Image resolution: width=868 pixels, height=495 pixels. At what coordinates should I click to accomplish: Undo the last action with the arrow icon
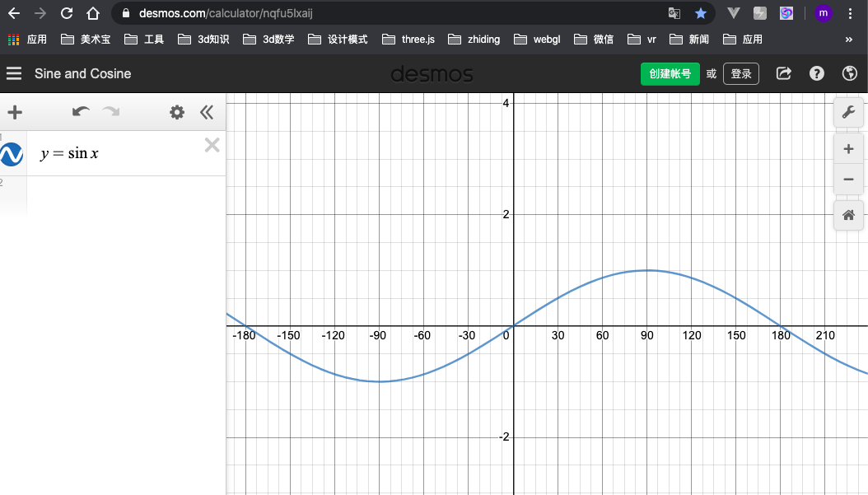[81, 112]
